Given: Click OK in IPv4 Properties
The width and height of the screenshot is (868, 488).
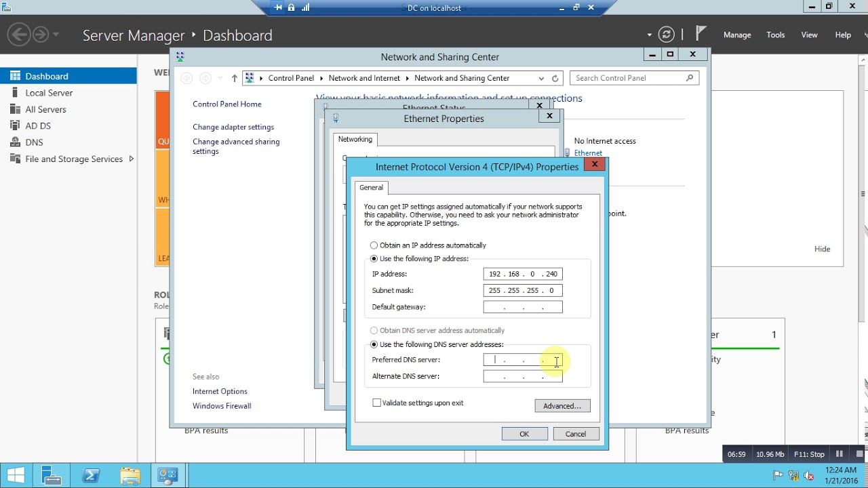Looking at the screenshot, I should click(524, 434).
